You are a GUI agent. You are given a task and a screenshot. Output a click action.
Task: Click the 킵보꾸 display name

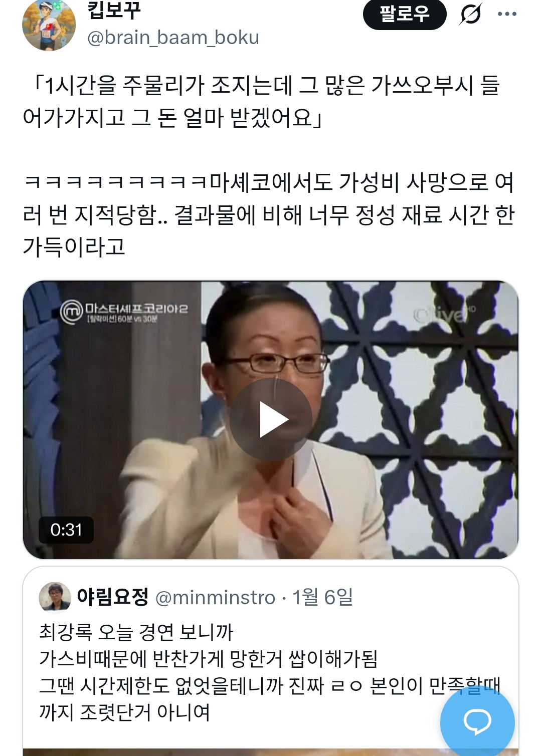pyautogui.click(x=114, y=10)
